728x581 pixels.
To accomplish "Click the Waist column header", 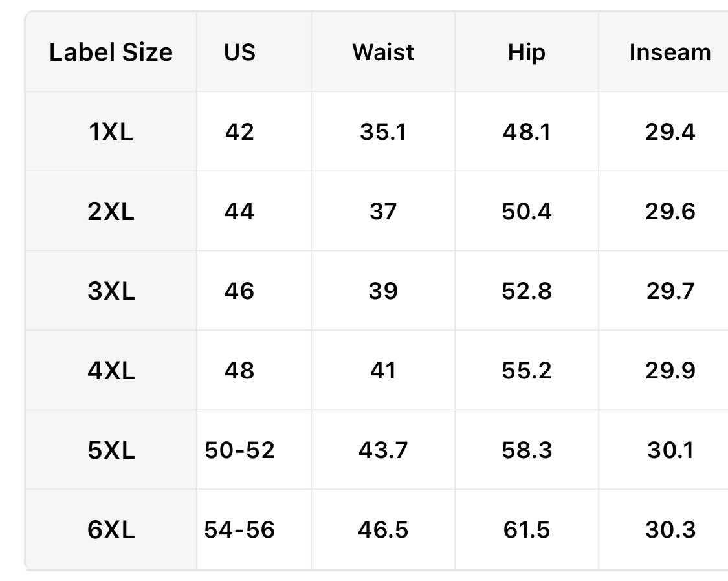I will [383, 52].
